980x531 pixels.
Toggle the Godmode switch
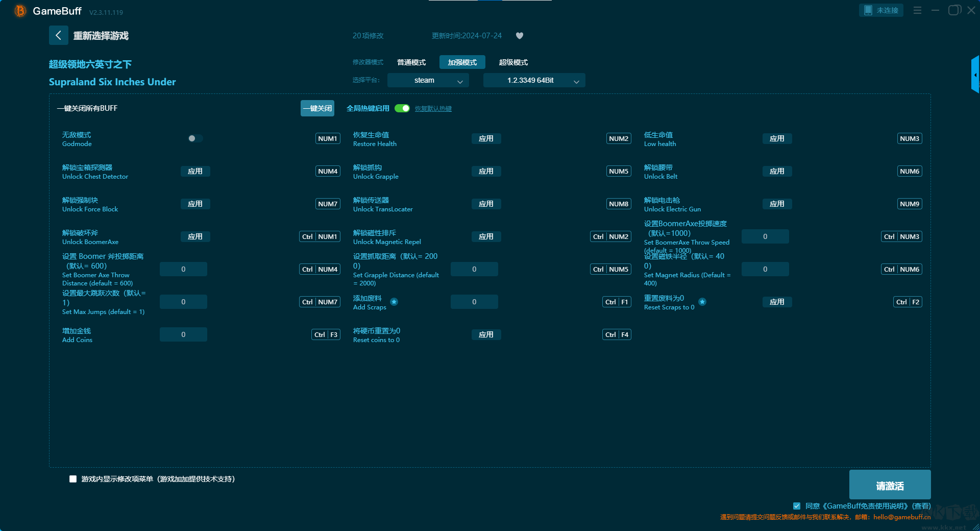[x=195, y=138]
